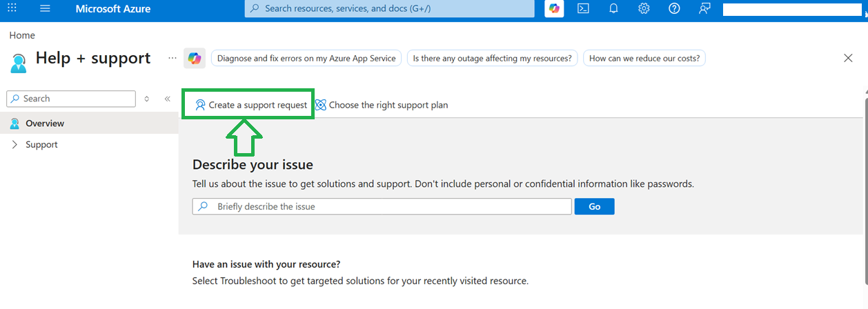Open portal settings gear
Viewport: 868px width, 309px height.
[644, 9]
